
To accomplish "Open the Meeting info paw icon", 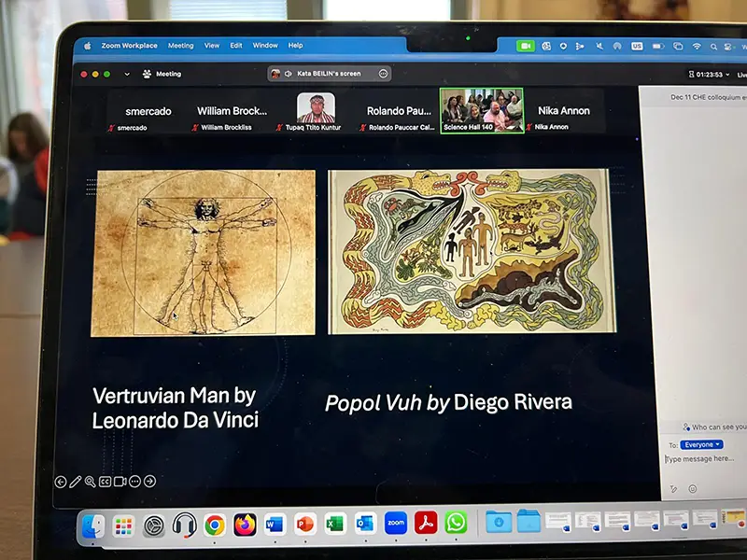I will [x=147, y=74].
